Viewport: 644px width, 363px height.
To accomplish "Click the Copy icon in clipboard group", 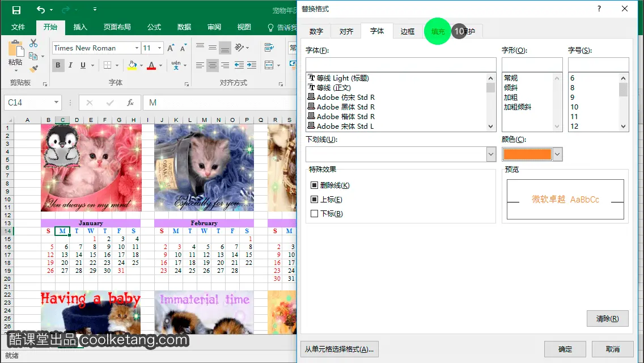I will (x=33, y=56).
